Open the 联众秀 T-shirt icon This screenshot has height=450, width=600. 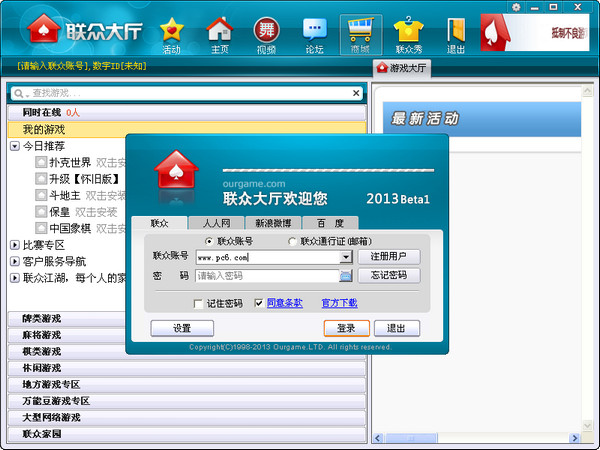(x=409, y=35)
